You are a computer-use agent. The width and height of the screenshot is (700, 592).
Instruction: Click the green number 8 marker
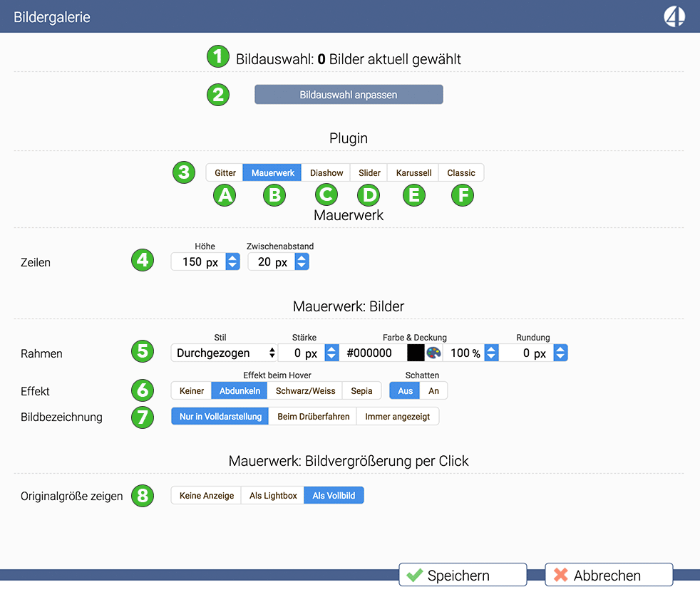[x=143, y=495]
